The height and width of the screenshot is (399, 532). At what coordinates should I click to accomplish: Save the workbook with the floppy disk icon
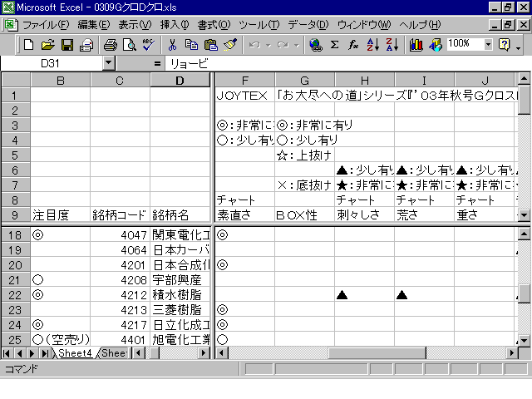coord(67,45)
